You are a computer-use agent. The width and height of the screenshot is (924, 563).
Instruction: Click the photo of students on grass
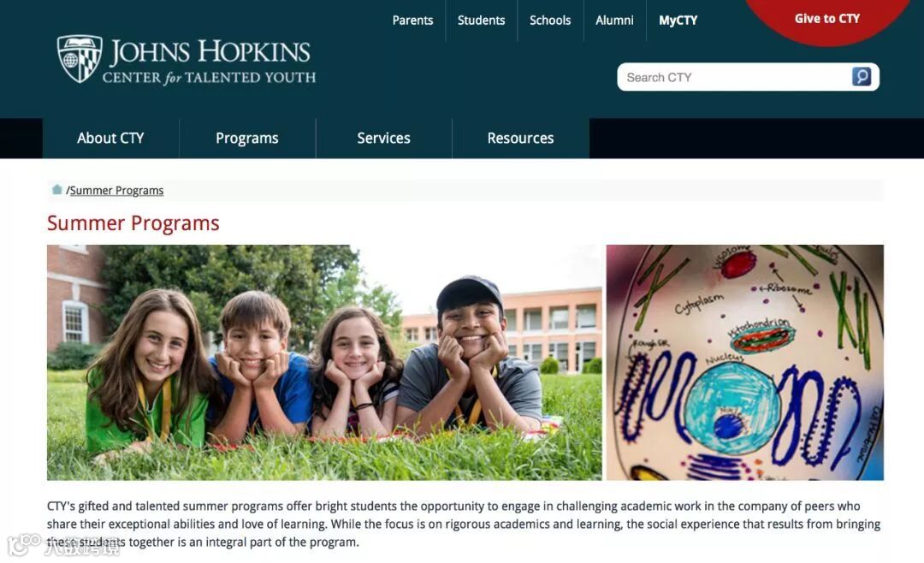click(325, 363)
